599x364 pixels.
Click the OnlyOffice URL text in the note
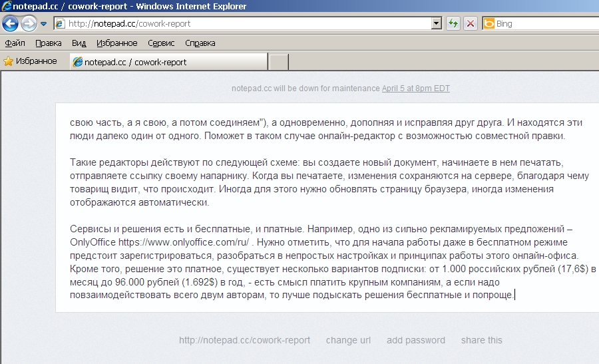184,242
